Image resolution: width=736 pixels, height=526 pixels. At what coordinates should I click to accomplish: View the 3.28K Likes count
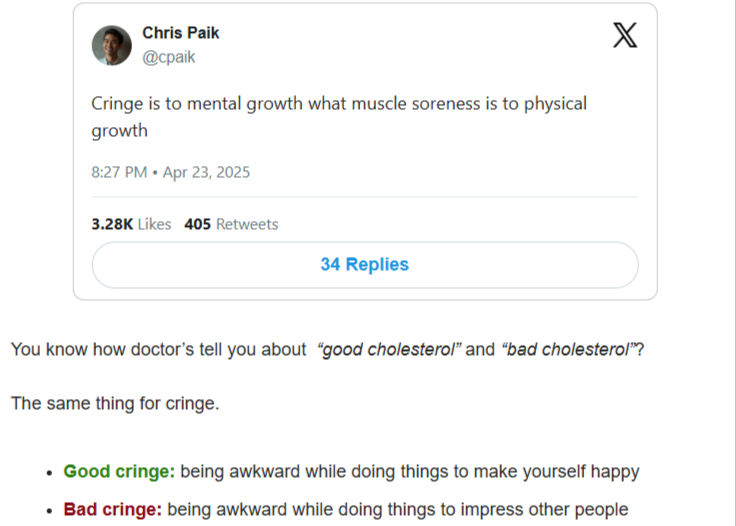pyautogui.click(x=131, y=224)
